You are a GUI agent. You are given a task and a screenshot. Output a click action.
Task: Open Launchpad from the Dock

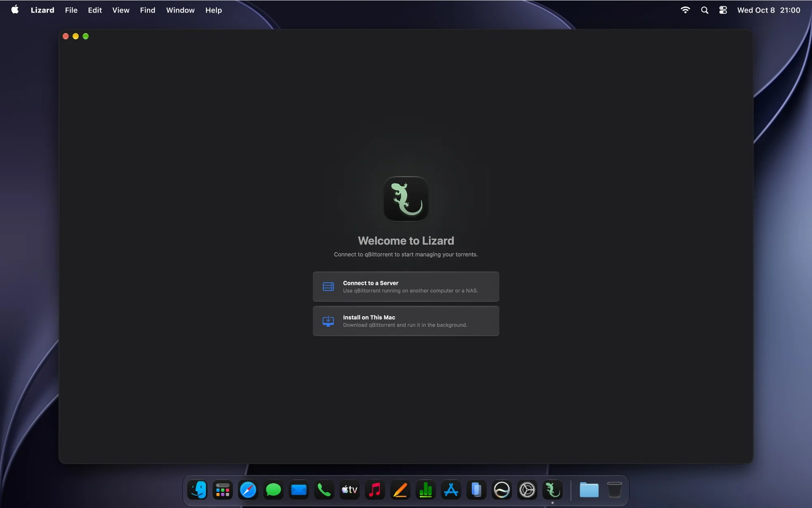point(222,490)
